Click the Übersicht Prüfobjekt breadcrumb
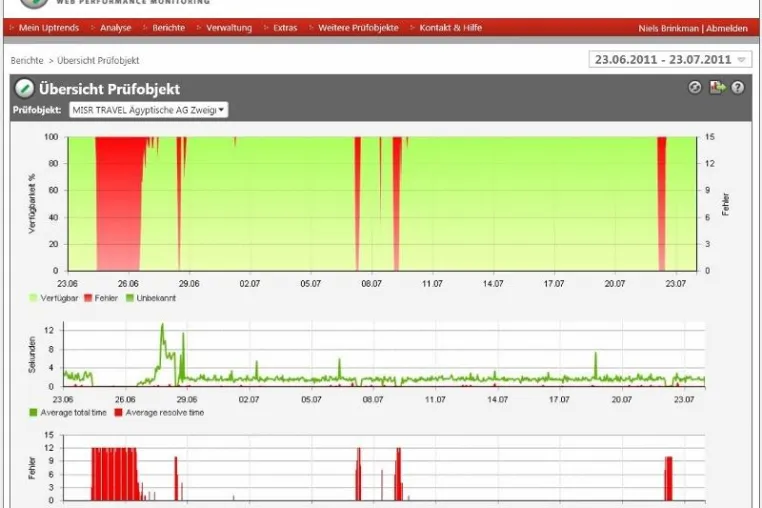The image size is (762, 508). pos(98,60)
